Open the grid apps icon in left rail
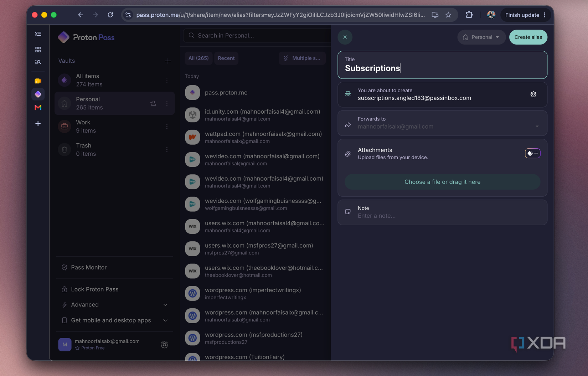 coord(38,50)
